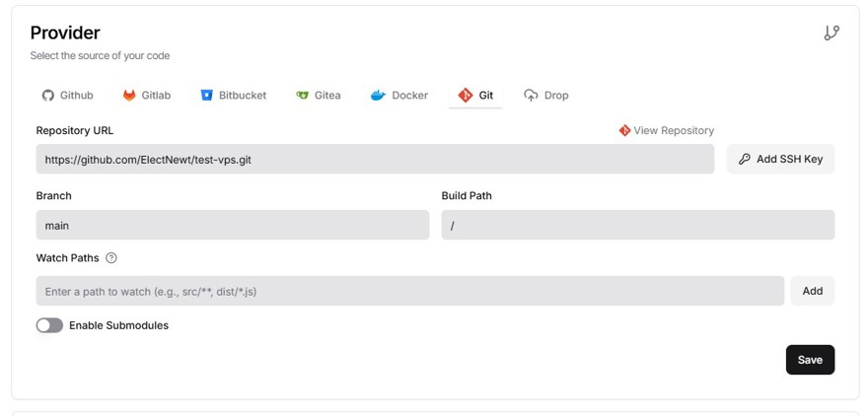The height and width of the screenshot is (416, 868).
Task: Switch to the Git provider tab
Action: (475, 96)
